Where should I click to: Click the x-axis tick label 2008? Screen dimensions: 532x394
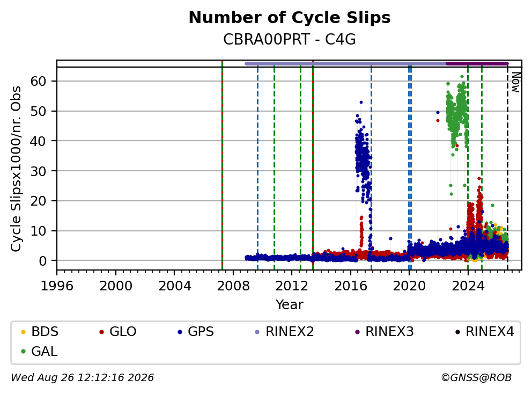(233, 286)
